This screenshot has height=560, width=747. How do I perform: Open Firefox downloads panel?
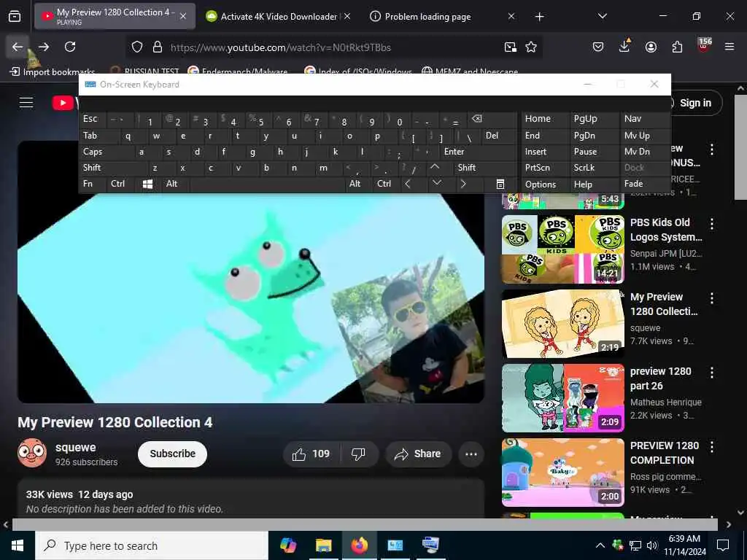click(624, 46)
